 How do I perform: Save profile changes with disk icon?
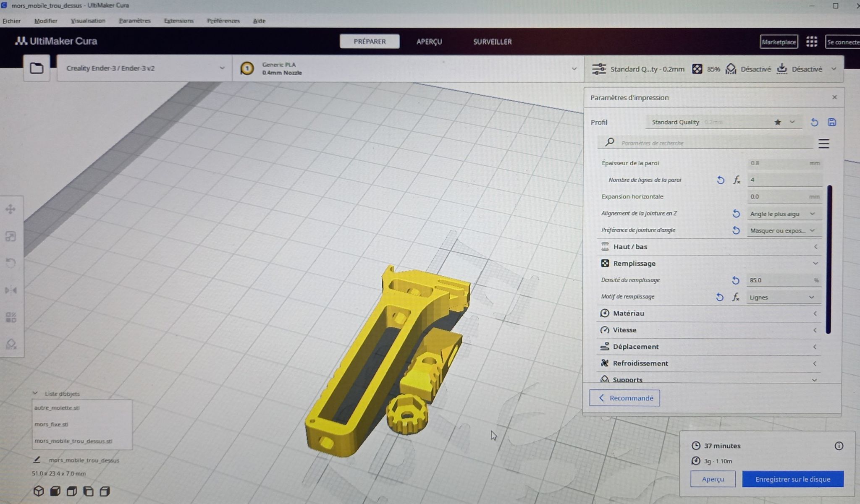point(831,122)
